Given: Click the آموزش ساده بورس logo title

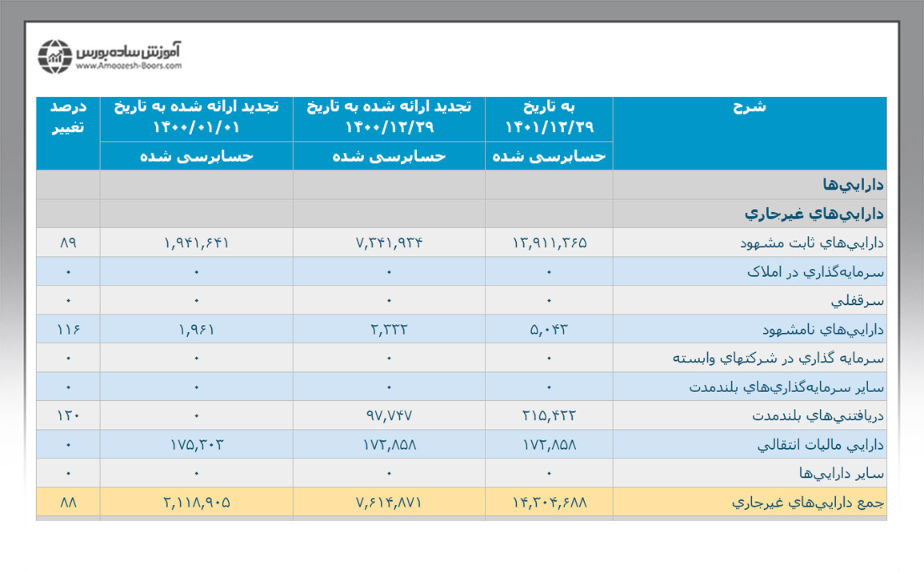Looking at the screenshot, I should pyautogui.click(x=130, y=50).
